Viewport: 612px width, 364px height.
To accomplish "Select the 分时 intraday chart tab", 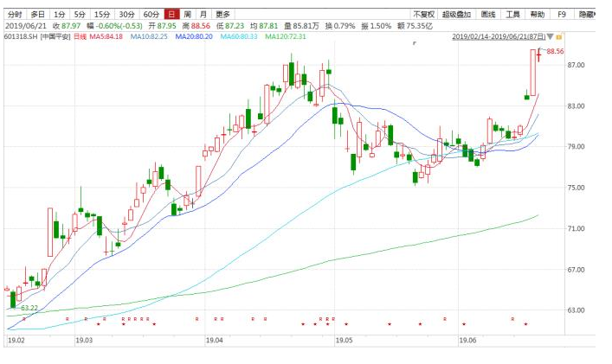I will point(15,15).
